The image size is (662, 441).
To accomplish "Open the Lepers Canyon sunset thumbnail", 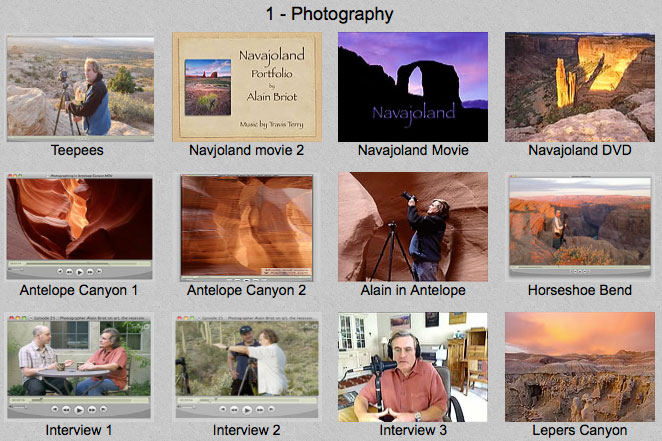I will [x=579, y=366].
